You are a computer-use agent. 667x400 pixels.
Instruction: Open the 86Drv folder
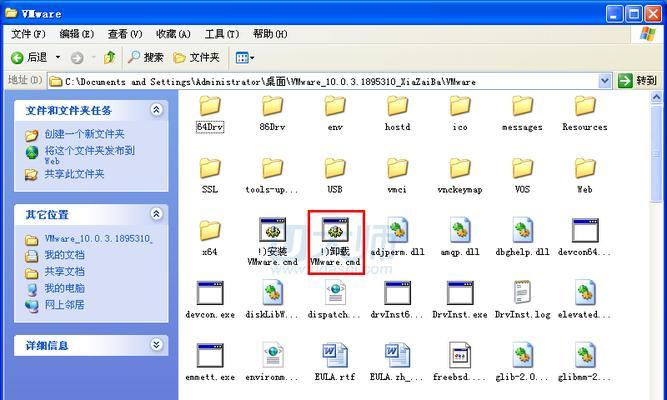(x=272, y=113)
